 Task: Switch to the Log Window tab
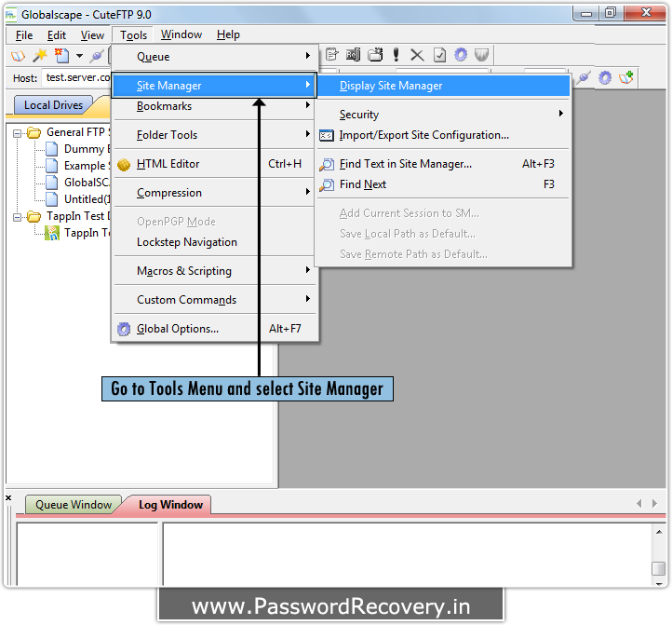click(170, 505)
